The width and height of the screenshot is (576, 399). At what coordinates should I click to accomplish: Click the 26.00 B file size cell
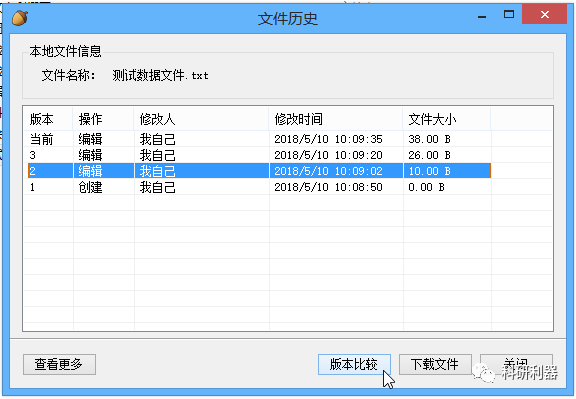click(429, 155)
